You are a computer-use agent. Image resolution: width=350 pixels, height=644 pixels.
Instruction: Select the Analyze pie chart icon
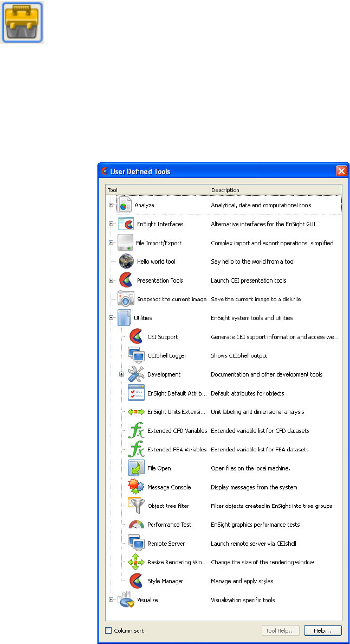point(125,205)
